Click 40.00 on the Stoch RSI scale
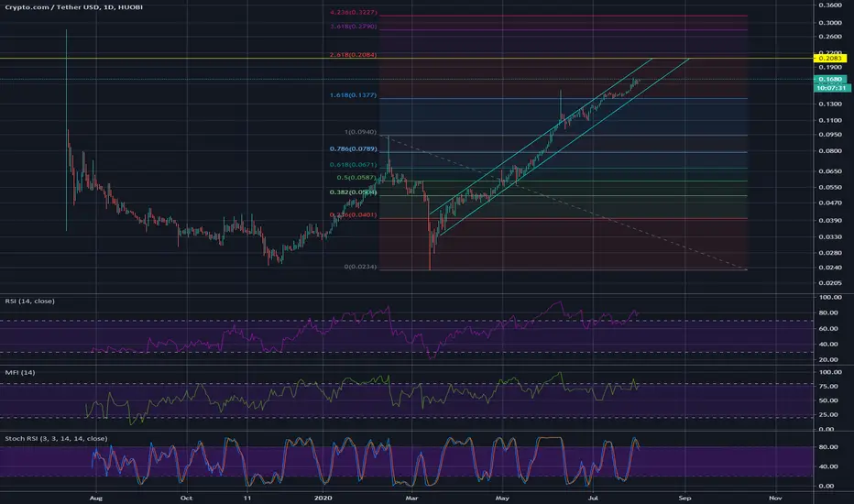 (827, 466)
